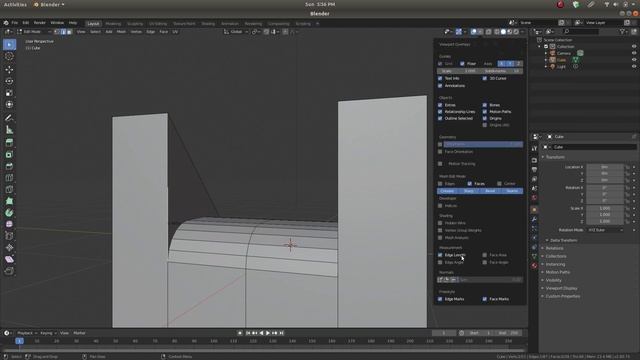
Task: Select the Smooth tool
Action: tap(9, 224)
